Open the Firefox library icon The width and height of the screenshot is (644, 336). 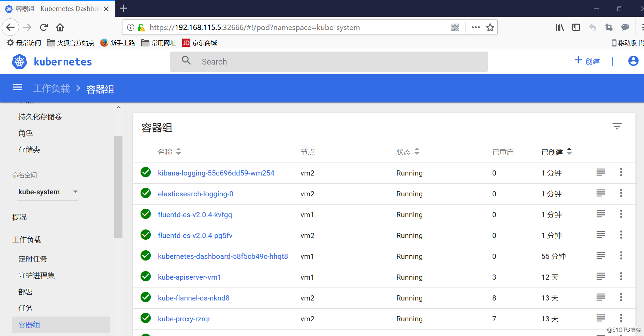tap(560, 27)
